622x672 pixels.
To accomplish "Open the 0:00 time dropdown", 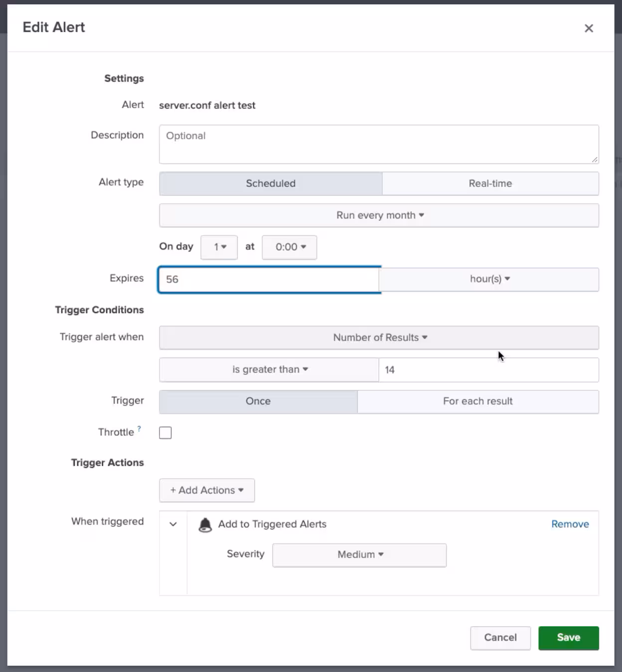I will click(290, 247).
